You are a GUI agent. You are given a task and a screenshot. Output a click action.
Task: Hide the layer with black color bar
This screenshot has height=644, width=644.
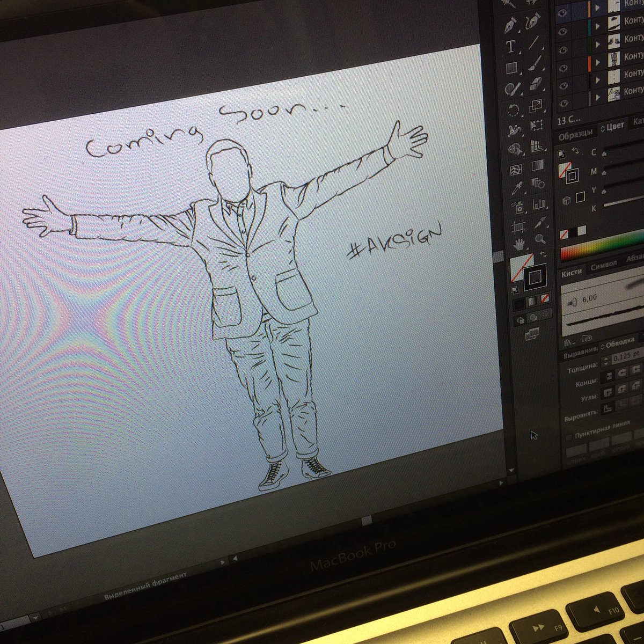click(563, 86)
